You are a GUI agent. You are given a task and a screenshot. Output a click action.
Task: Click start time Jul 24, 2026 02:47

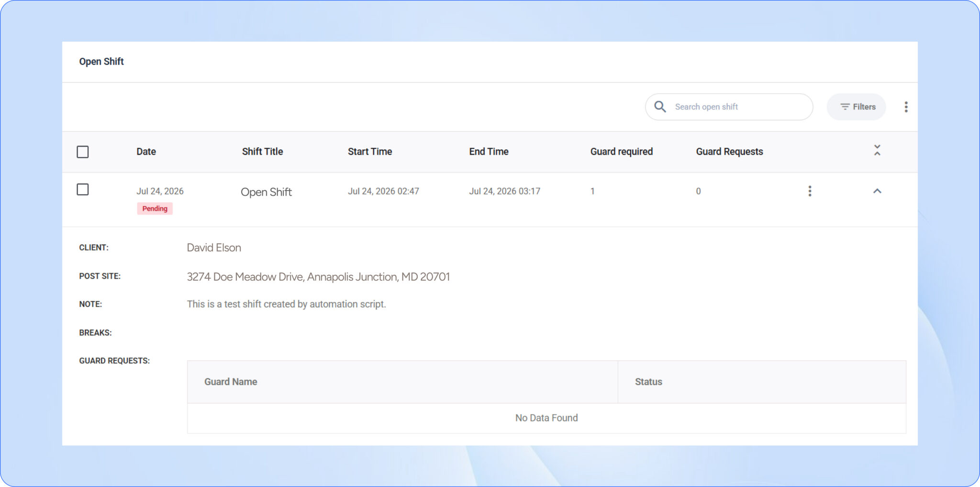[x=383, y=191]
